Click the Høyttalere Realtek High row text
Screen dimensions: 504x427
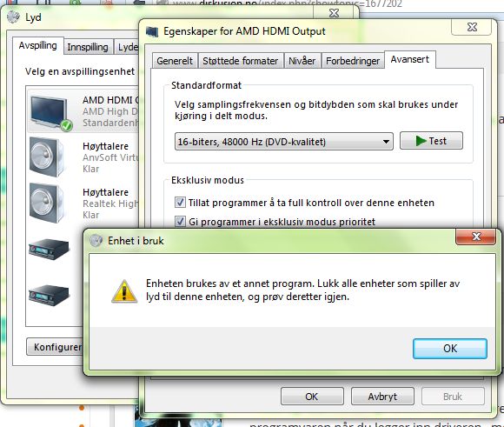coord(110,203)
